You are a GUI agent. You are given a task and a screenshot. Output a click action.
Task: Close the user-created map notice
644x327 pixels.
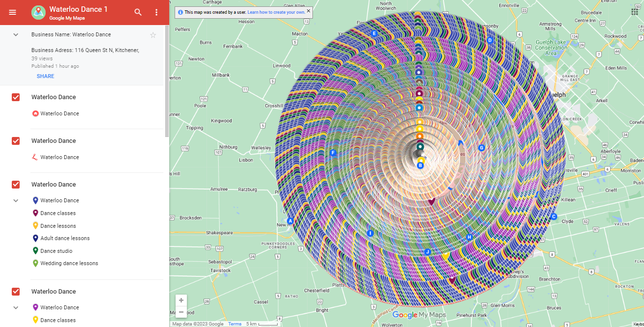tap(309, 11)
